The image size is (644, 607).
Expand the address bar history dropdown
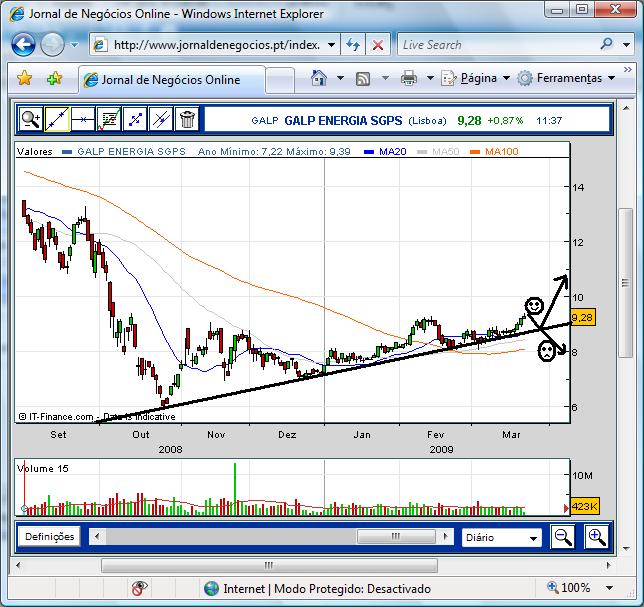coord(331,45)
